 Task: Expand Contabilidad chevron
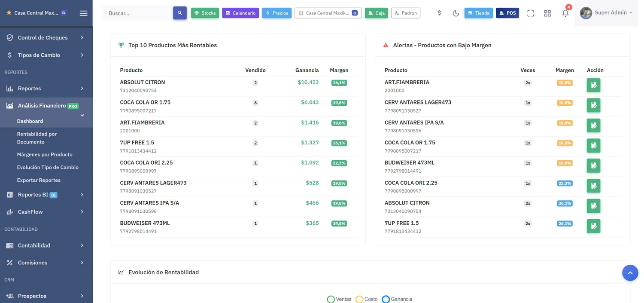tap(82, 245)
